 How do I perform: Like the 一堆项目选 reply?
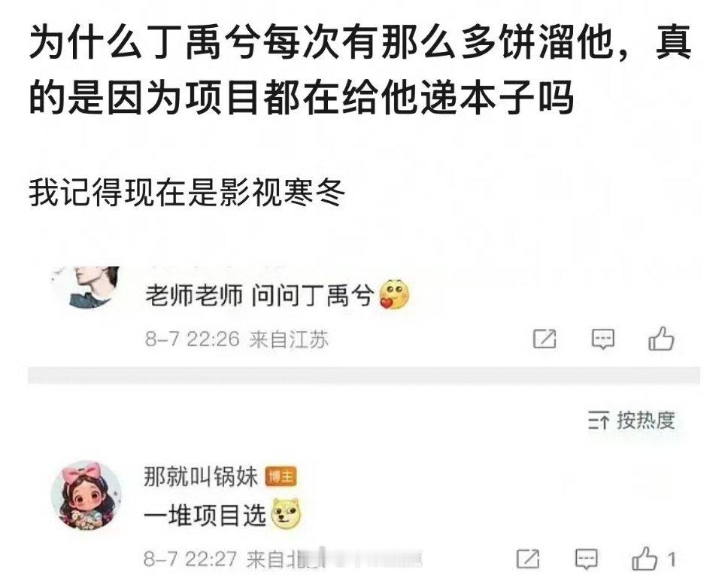pos(645,558)
